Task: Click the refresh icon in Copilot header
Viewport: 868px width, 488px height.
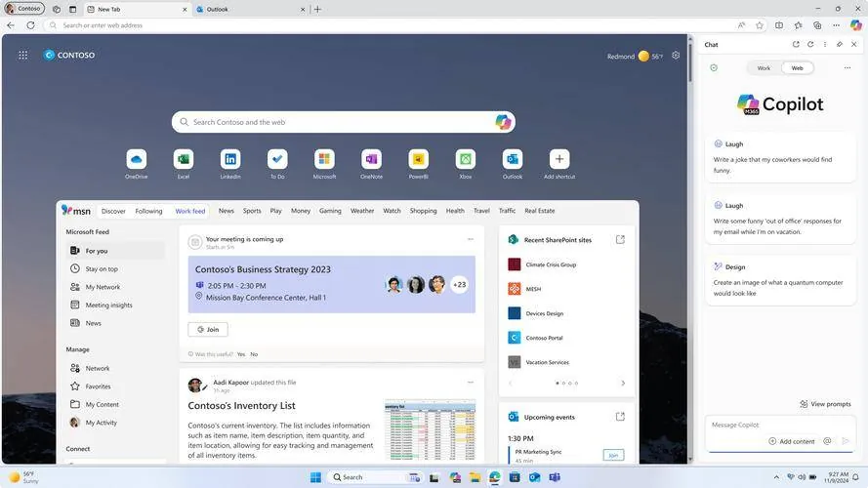Action: [x=810, y=44]
